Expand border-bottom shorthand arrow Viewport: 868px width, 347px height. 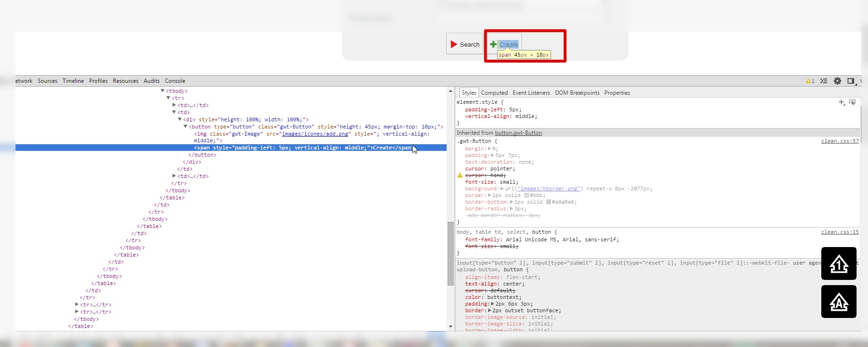pos(512,202)
